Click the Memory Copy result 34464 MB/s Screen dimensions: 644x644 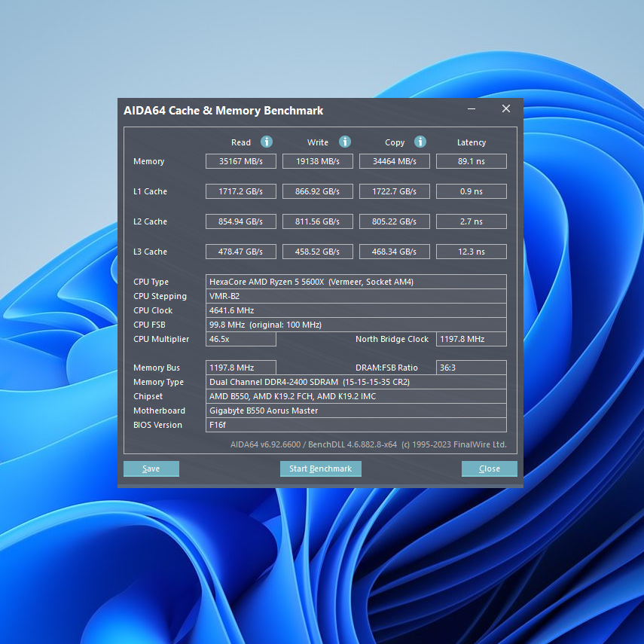pyautogui.click(x=394, y=161)
